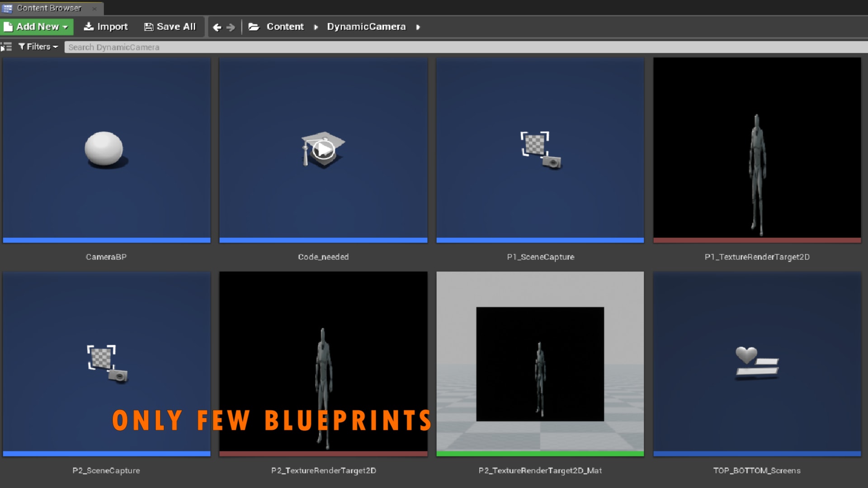
Task: Click the Save All disk icon
Action: click(149, 27)
